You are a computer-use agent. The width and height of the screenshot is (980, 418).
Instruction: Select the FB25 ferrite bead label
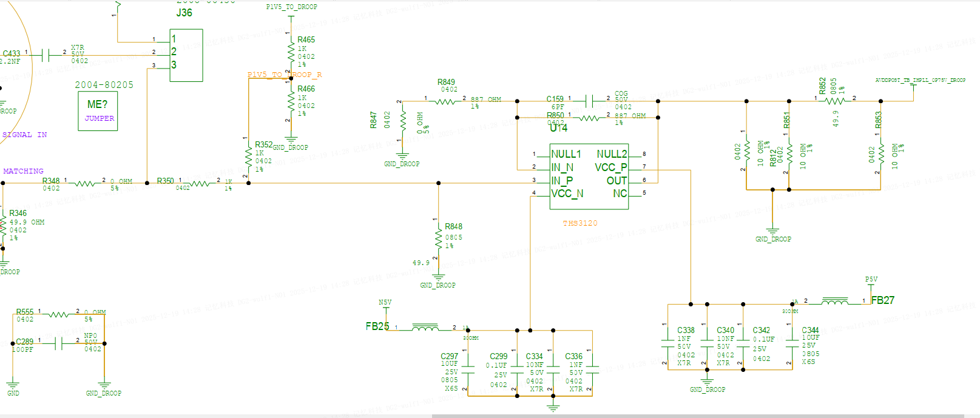(377, 326)
